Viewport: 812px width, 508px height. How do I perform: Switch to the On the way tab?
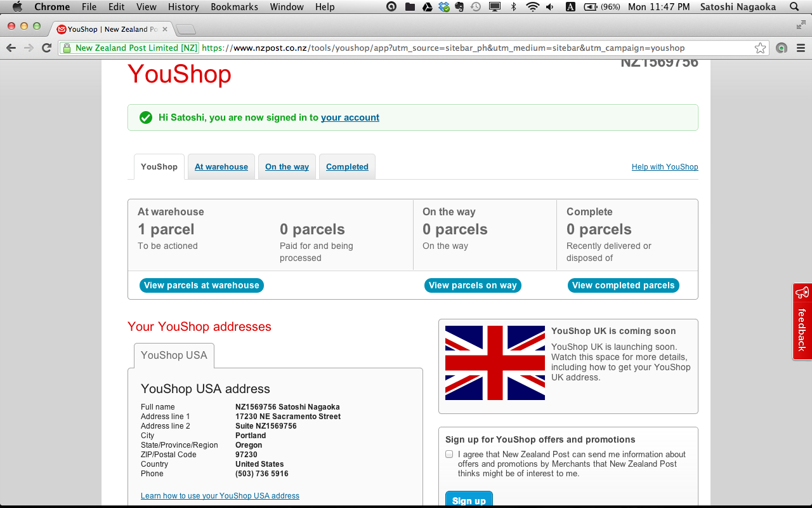click(x=287, y=167)
